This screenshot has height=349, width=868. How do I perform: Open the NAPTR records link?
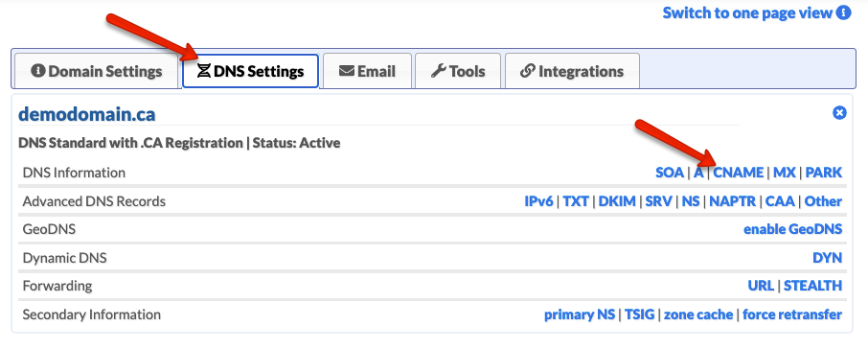pos(732,201)
